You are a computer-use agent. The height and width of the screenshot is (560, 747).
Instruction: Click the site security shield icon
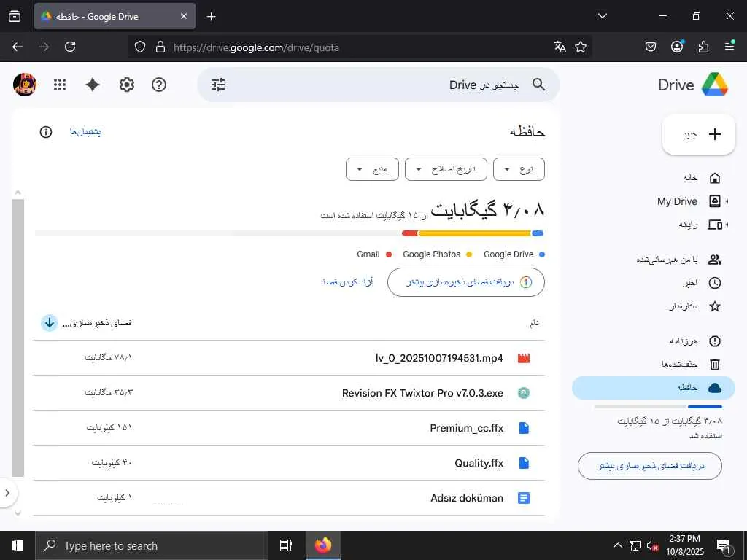pos(139,47)
